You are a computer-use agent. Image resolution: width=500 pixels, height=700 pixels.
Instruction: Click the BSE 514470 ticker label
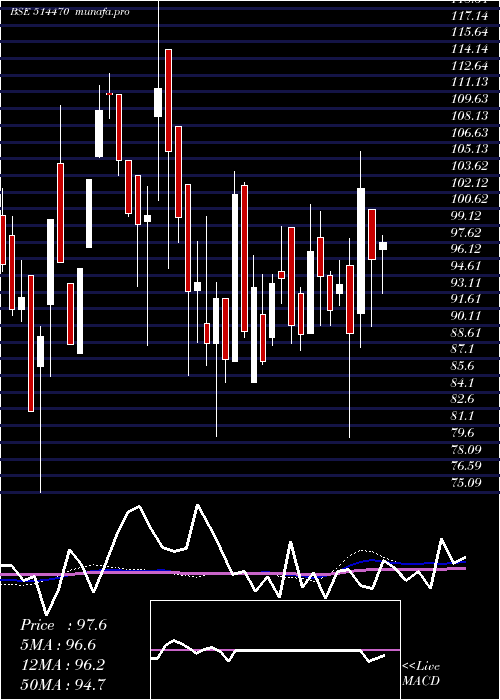coord(39,12)
